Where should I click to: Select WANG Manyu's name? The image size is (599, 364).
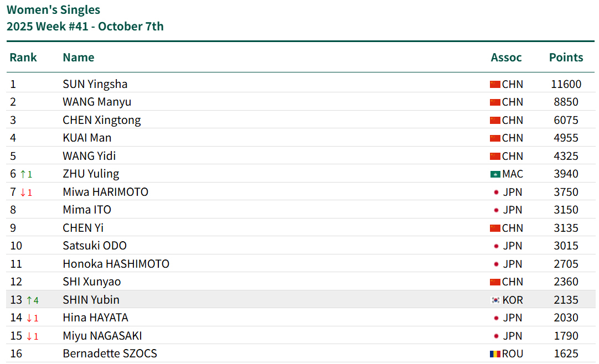(97, 102)
